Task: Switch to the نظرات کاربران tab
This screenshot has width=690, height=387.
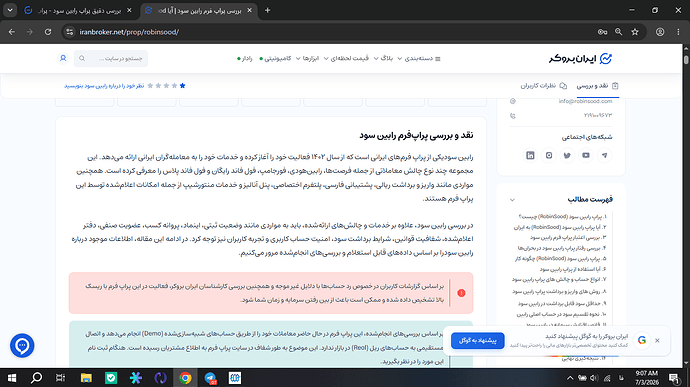Action: (x=543, y=85)
